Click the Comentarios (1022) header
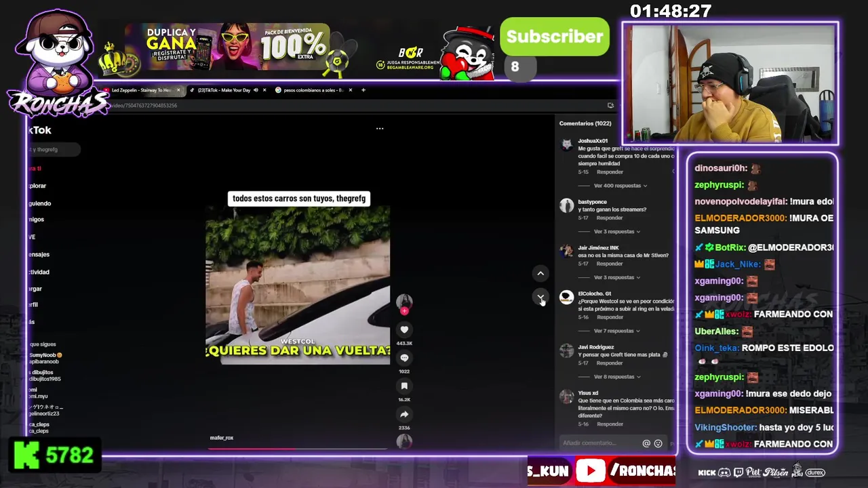Viewport: 868px width, 488px height. point(585,123)
